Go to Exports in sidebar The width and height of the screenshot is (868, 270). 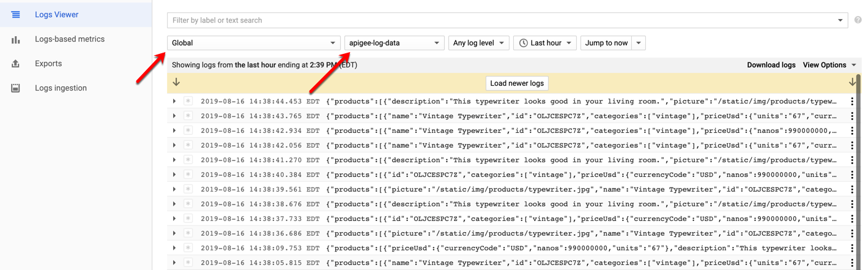pyautogui.click(x=76, y=64)
